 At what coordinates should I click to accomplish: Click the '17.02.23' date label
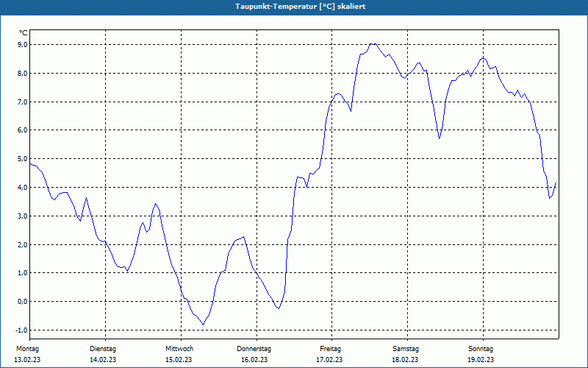[x=329, y=360]
